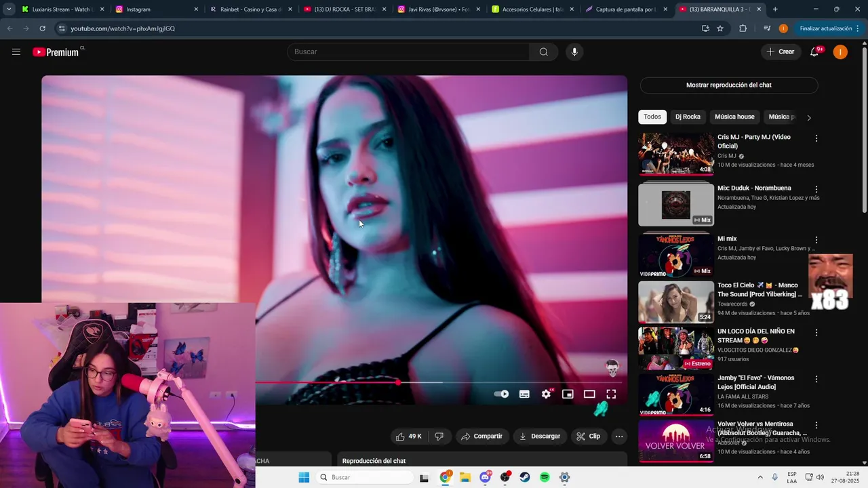Open the Windows Start menu
The image size is (868, 488).
[x=304, y=477]
